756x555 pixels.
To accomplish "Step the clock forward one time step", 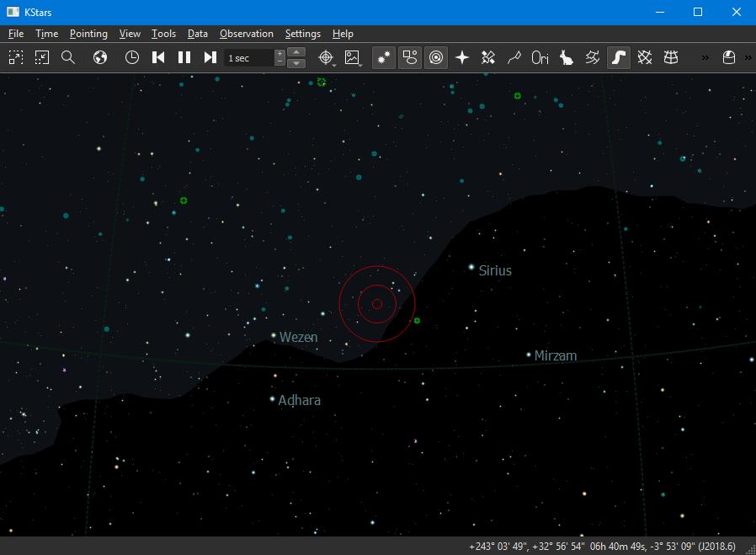I will pos(210,58).
